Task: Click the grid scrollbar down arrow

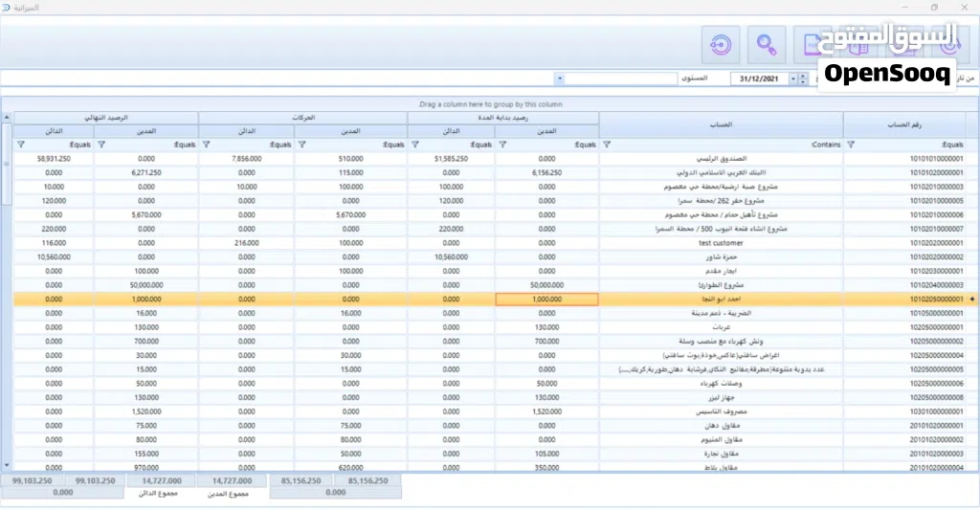Action: click(x=7, y=465)
